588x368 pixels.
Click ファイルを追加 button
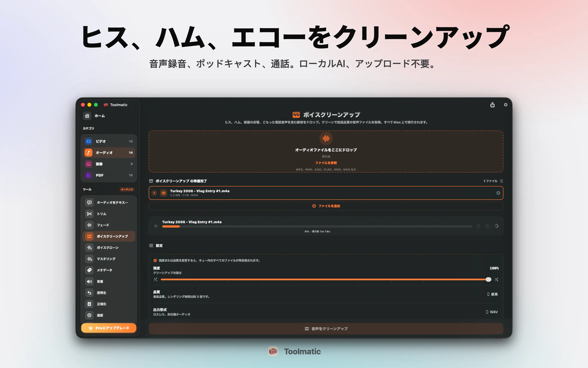(x=326, y=206)
